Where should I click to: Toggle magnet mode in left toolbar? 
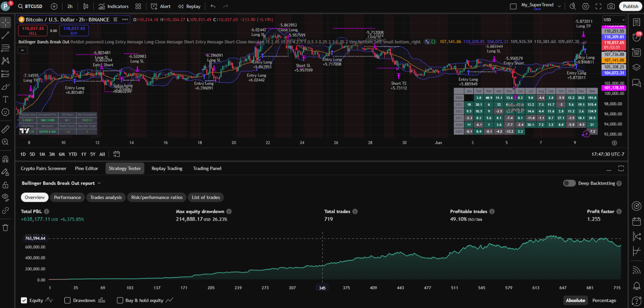(x=6, y=159)
